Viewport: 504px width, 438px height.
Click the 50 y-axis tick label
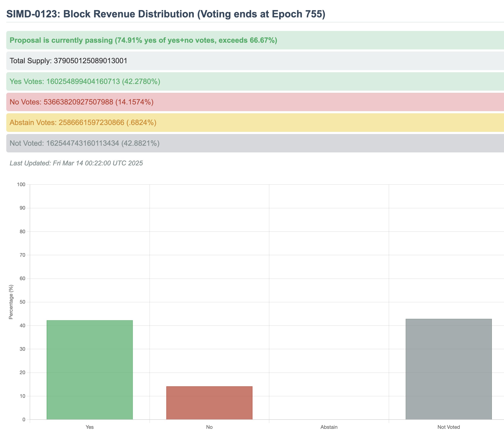[x=22, y=302]
